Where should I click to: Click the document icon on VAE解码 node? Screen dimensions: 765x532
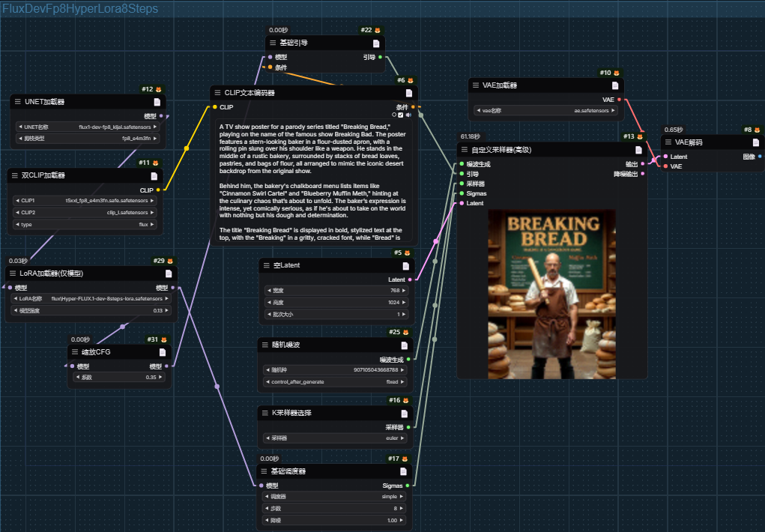pos(756,142)
